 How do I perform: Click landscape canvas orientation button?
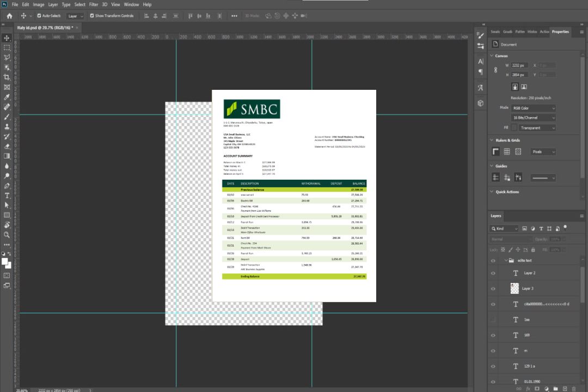[x=524, y=87]
